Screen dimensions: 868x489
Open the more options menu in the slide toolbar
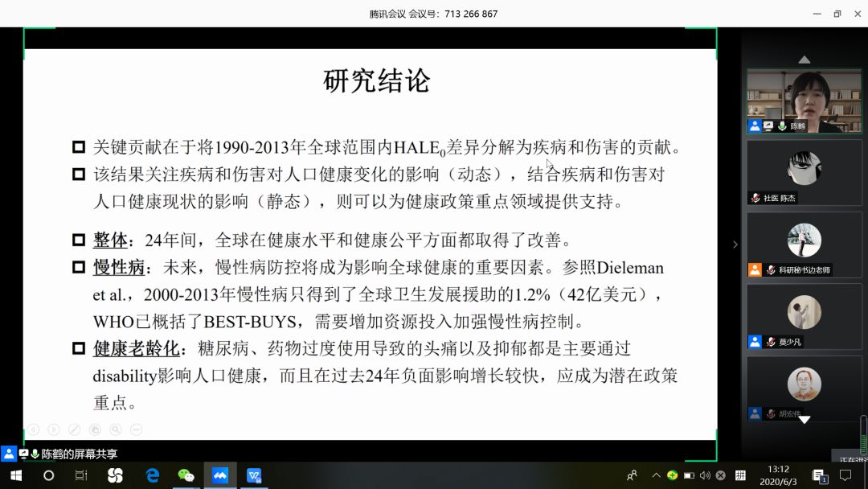pyautogui.click(x=135, y=429)
